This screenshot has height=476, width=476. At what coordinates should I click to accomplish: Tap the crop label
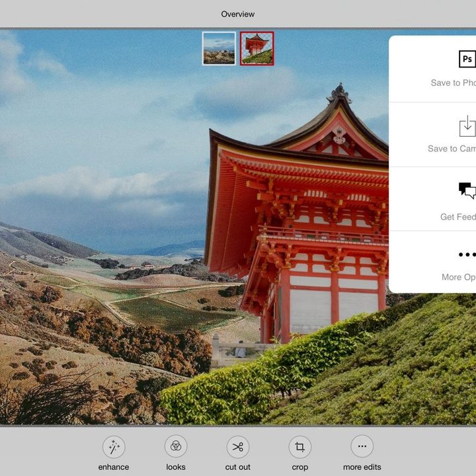(300, 467)
